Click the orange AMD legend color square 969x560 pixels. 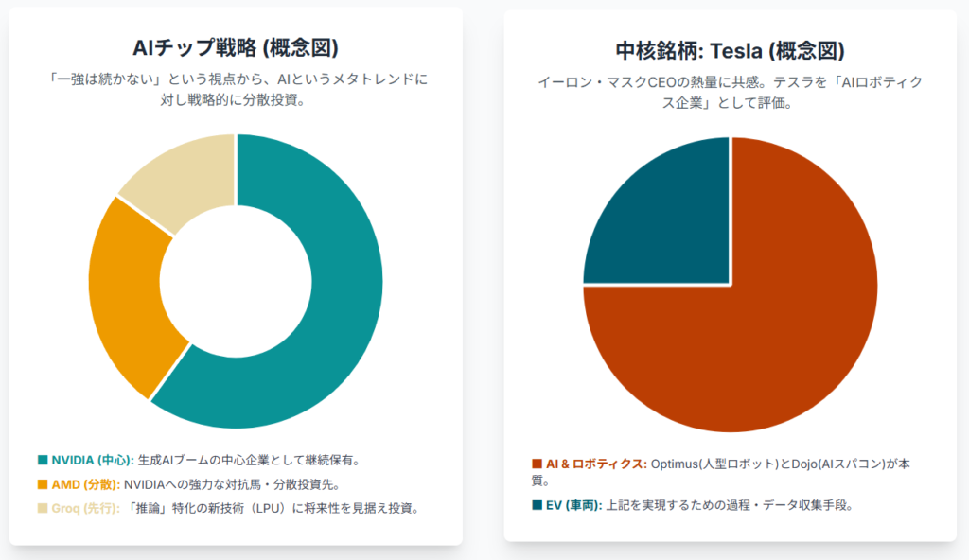click(x=43, y=484)
